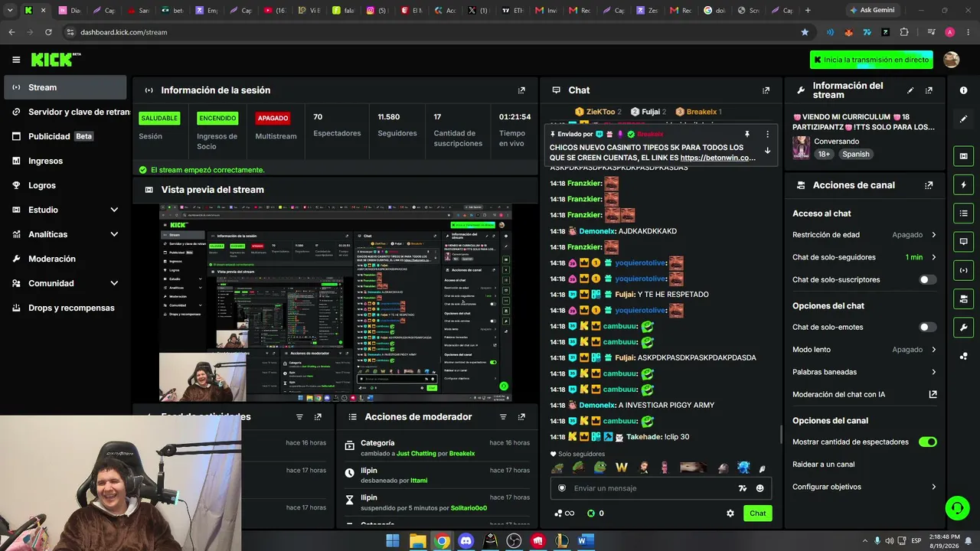Toggle Chat de solo-suscriptores switch

(x=927, y=280)
